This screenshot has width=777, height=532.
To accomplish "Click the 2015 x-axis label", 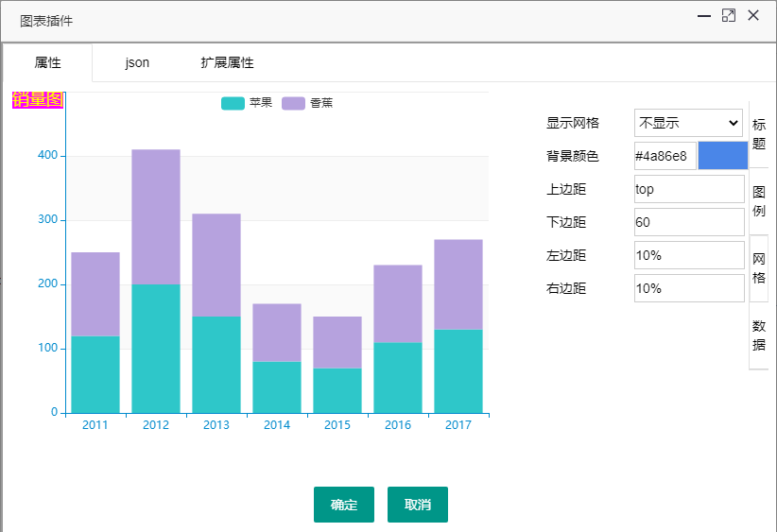I will tap(337, 424).
